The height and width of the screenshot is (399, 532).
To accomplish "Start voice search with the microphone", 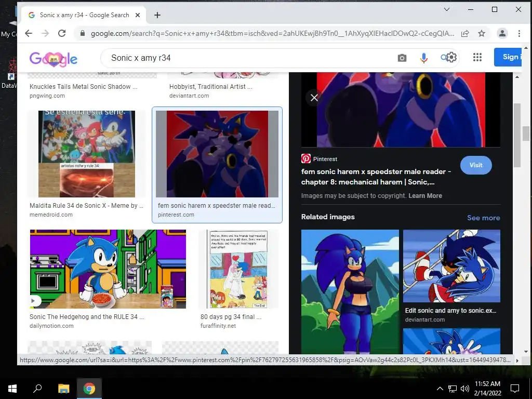I will click(x=423, y=58).
